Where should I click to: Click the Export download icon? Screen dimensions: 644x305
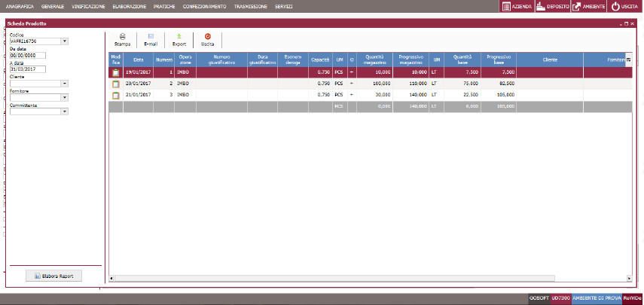click(x=179, y=36)
